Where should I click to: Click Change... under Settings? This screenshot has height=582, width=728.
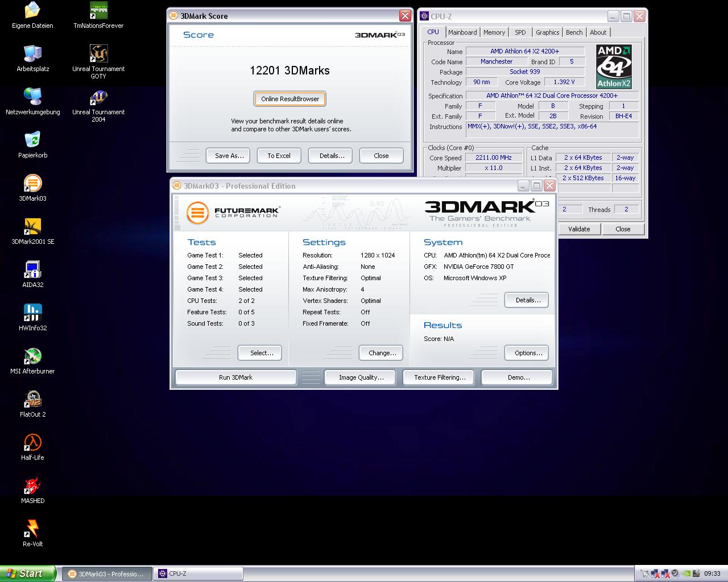382,353
